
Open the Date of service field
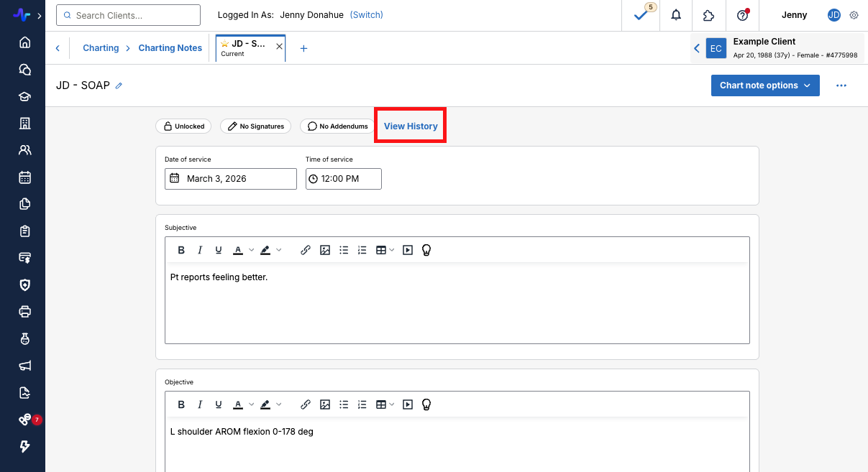tap(231, 179)
